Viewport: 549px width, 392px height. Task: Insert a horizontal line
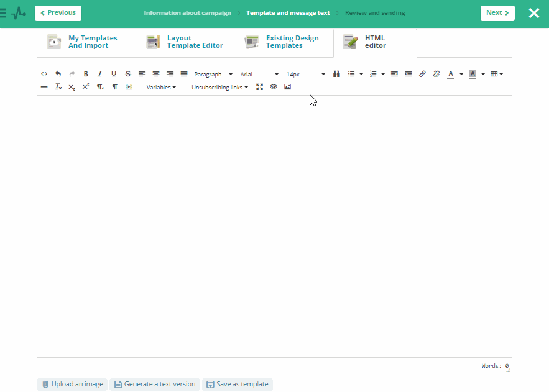[x=44, y=87]
